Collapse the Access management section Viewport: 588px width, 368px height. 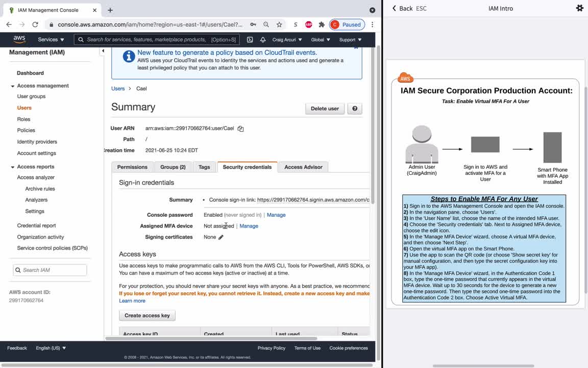pyautogui.click(x=12, y=86)
